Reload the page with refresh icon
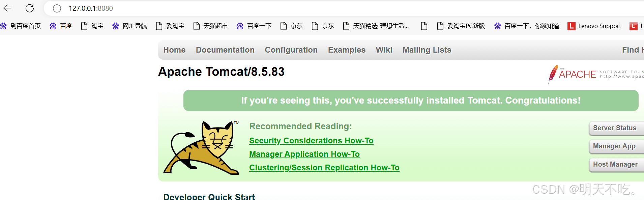Screen dimensions: 644x200 (x=30, y=8)
